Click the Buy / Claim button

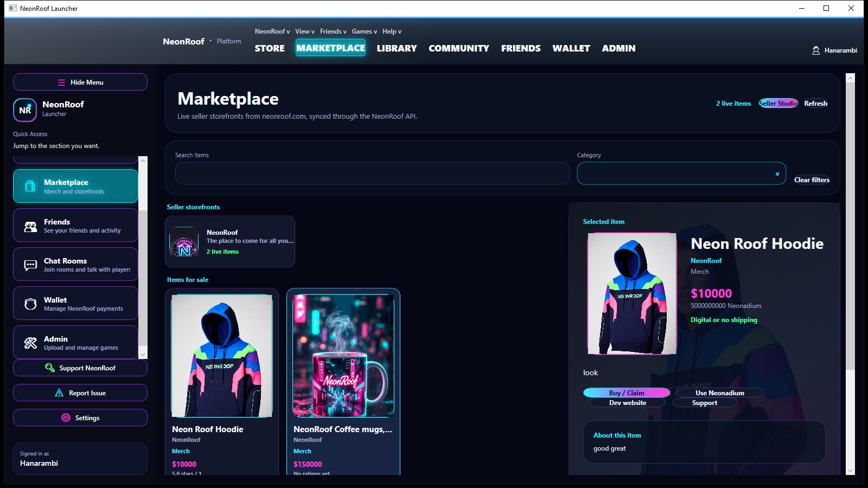(627, 393)
